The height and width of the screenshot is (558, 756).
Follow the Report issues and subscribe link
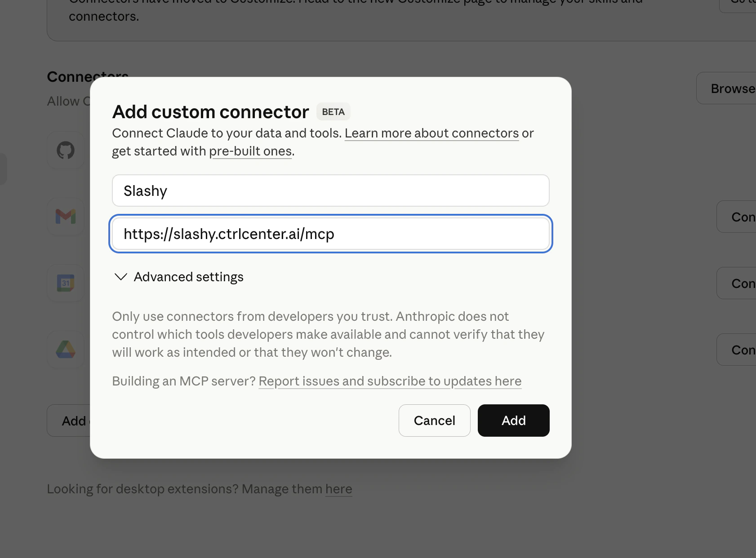coord(390,381)
